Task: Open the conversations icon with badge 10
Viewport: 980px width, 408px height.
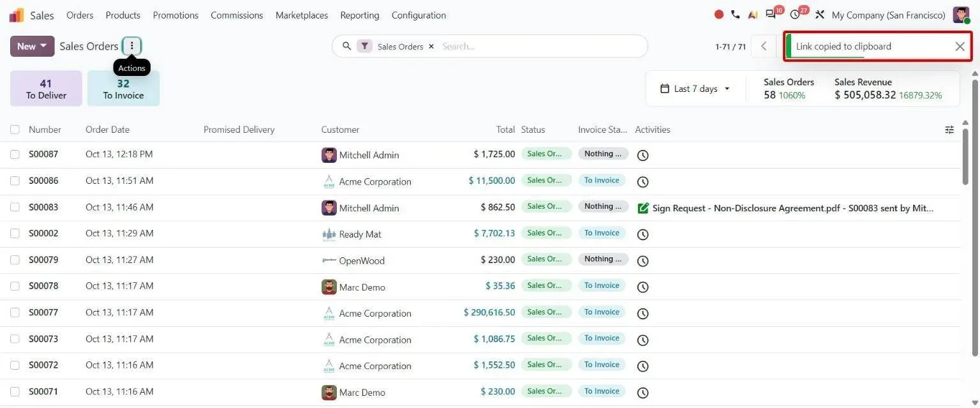Action: pyautogui.click(x=773, y=14)
